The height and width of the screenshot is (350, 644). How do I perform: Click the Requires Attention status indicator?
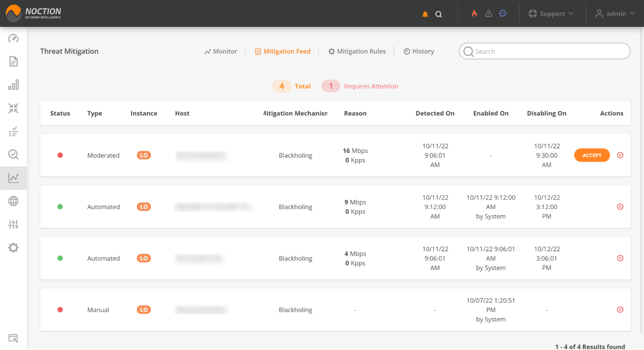[x=331, y=86]
